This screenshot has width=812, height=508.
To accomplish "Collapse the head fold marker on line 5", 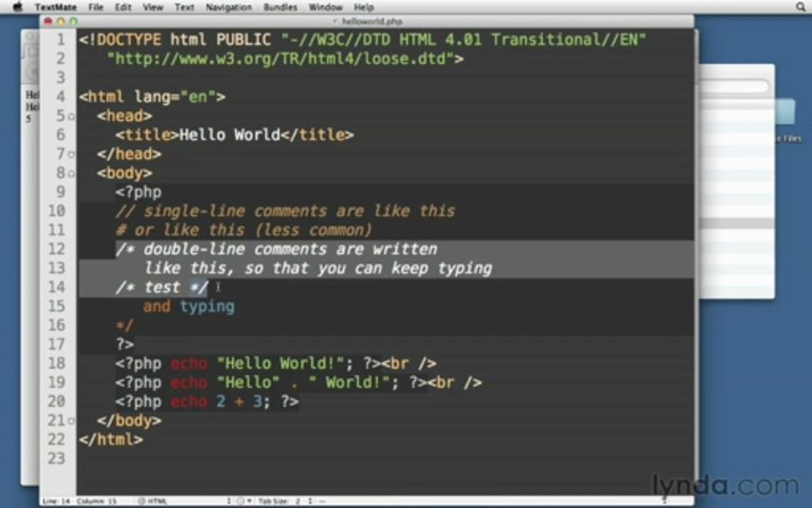I will click(71, 116).
